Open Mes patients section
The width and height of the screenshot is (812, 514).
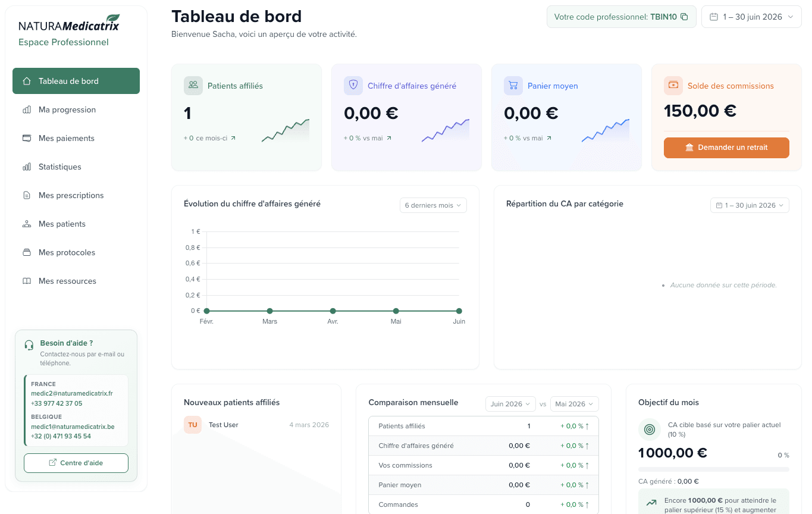pyautogui.click(x=76, y=224)
